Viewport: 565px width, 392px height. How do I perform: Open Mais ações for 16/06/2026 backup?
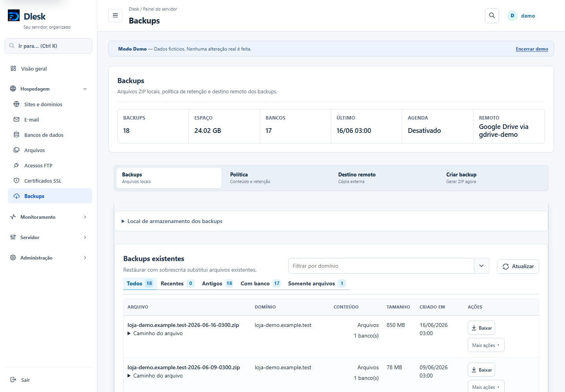(x=486, y=345)
